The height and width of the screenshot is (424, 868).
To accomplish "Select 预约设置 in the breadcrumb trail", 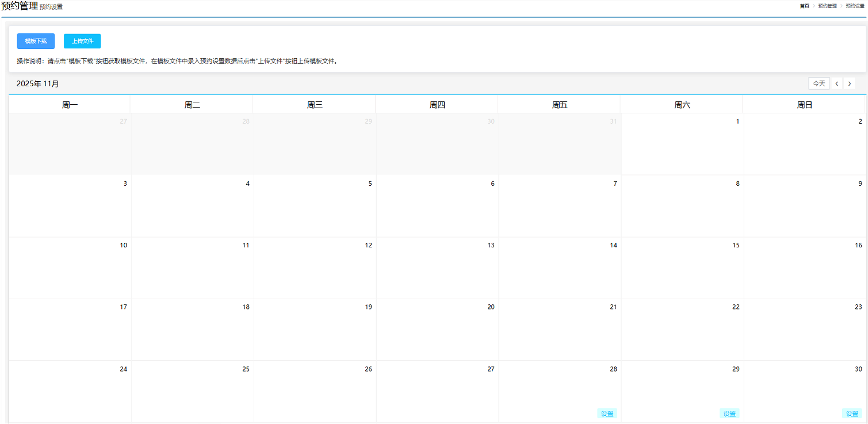I will coord(855,6).
